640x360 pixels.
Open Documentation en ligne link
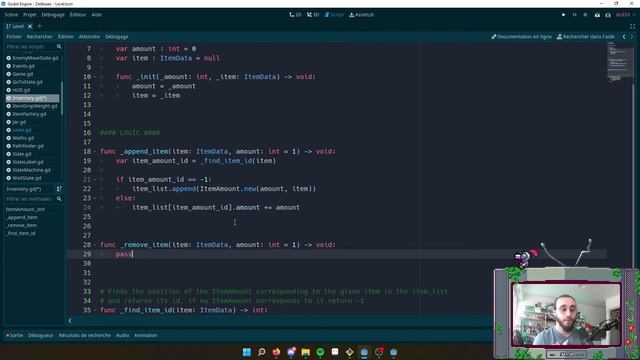point(521,37)
